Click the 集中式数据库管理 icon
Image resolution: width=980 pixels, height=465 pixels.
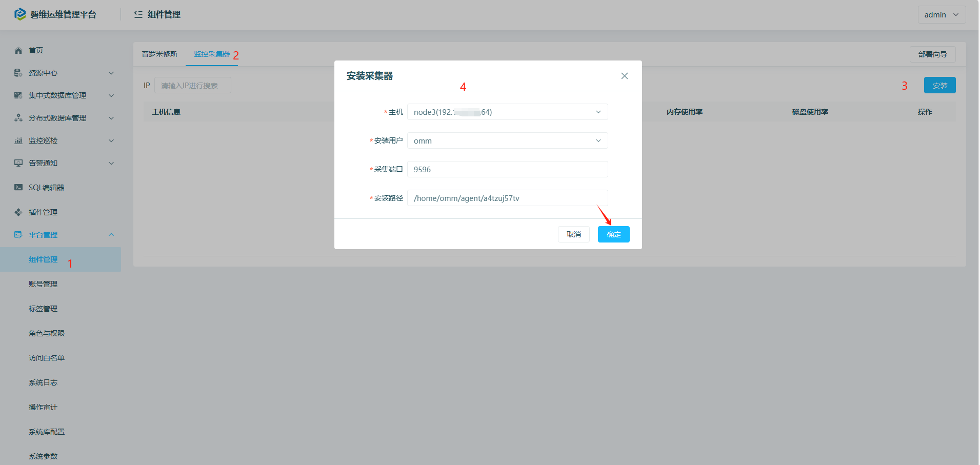coord(18,95)
